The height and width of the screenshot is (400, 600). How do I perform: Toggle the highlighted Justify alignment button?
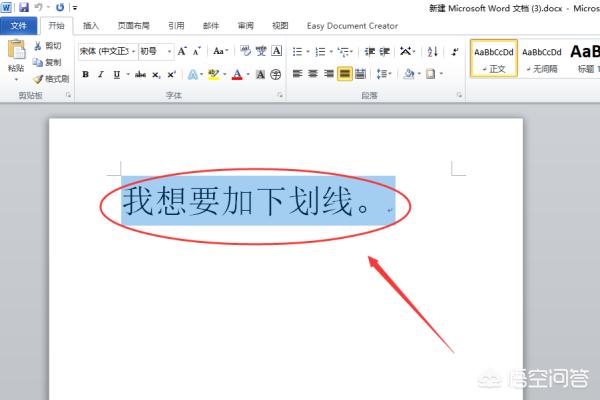click(x=344, y=73)
